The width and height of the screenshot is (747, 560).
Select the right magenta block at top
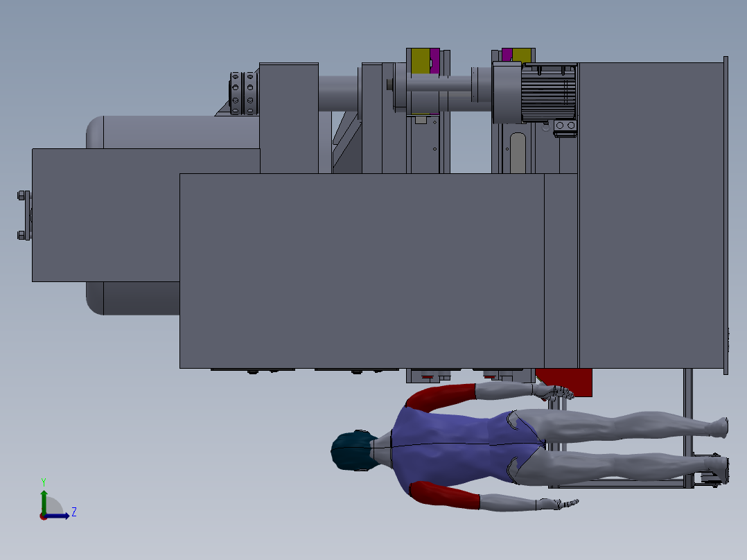(x=507, y=54)
